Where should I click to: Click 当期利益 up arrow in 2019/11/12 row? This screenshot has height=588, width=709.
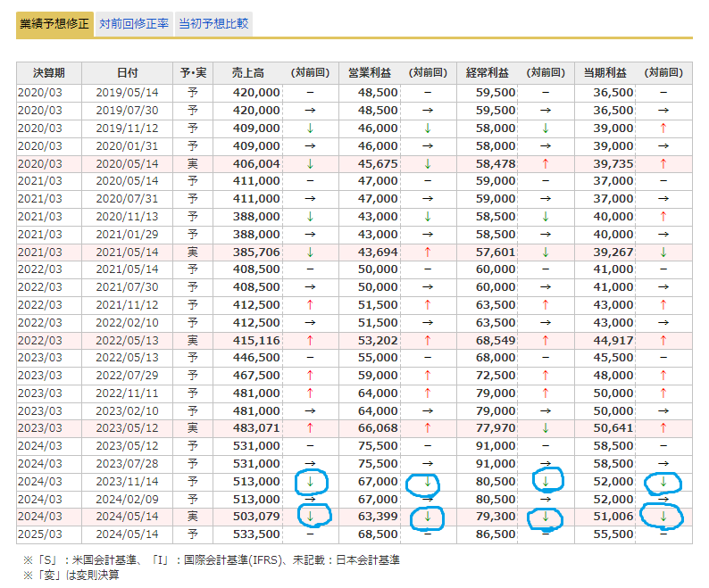(x=663, y=128)
